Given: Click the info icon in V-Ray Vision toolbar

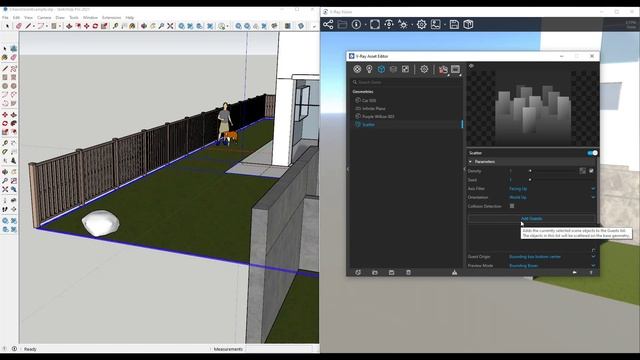Looking at the screenshot, I should coord(356,24).
